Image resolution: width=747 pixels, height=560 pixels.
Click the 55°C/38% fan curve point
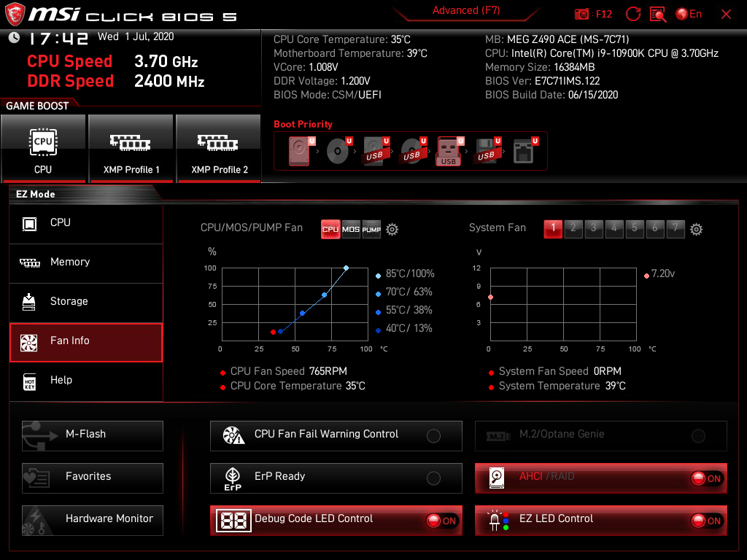[303, 314]
